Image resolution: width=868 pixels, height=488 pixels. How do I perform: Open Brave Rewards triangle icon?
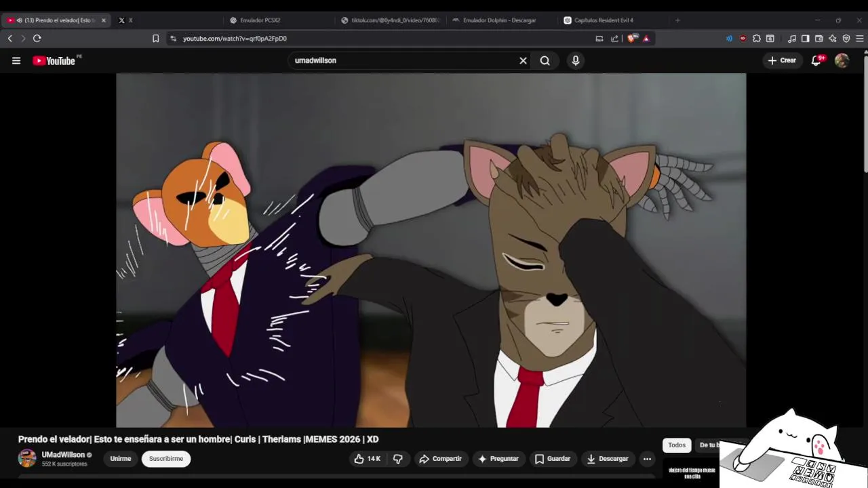click(x=646, y=39)
